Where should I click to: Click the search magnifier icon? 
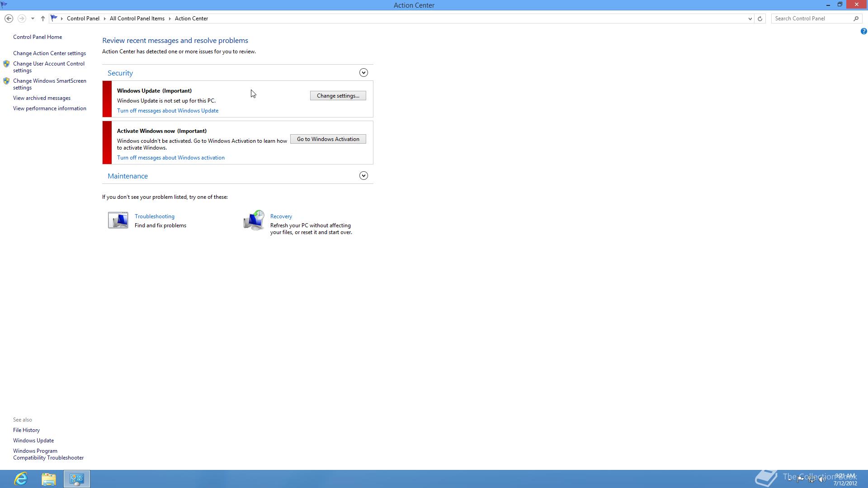click(x=856, y=19)
